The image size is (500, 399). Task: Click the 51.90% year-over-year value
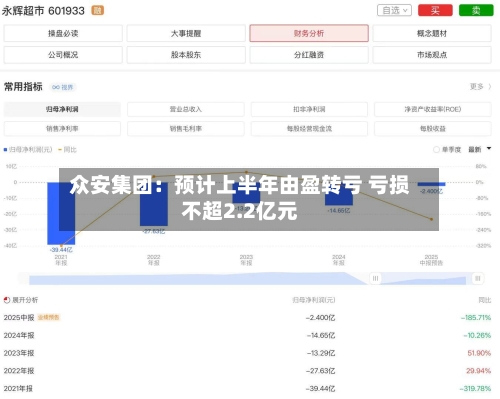(x=479, y=353)
